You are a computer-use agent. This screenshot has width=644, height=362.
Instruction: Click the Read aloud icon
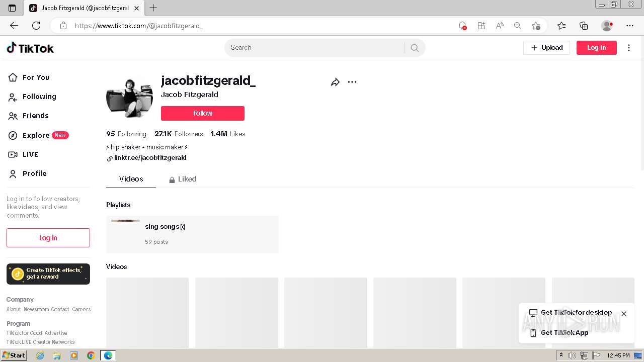point(500,26)
